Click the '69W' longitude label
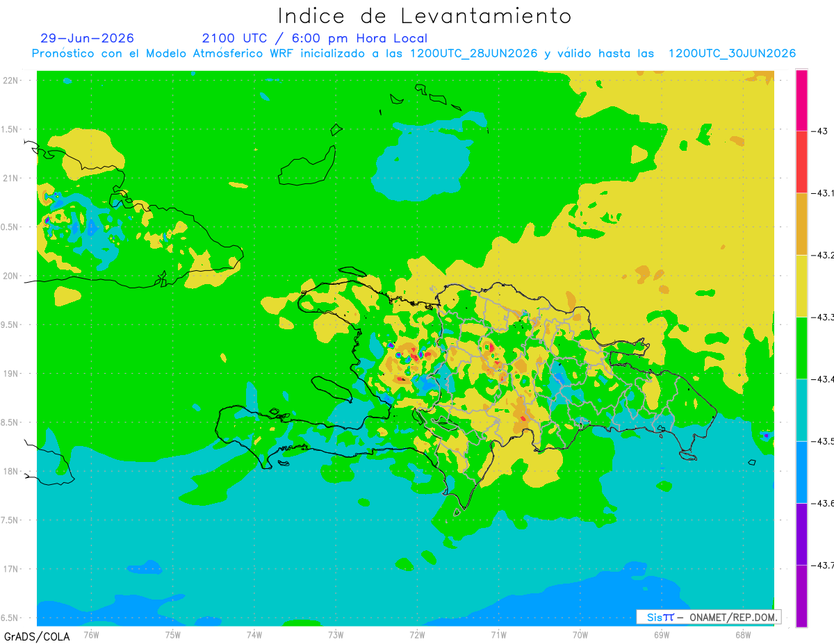This screenshot has height=644, width=834. (x=662, y=634)
